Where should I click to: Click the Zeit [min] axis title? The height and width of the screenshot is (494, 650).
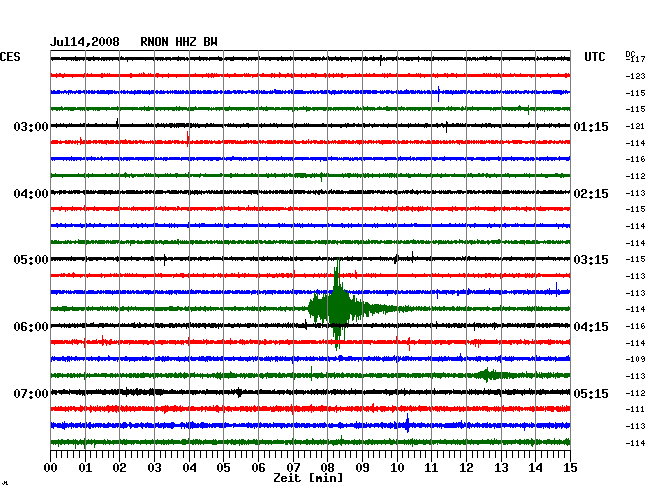point(308,478)
